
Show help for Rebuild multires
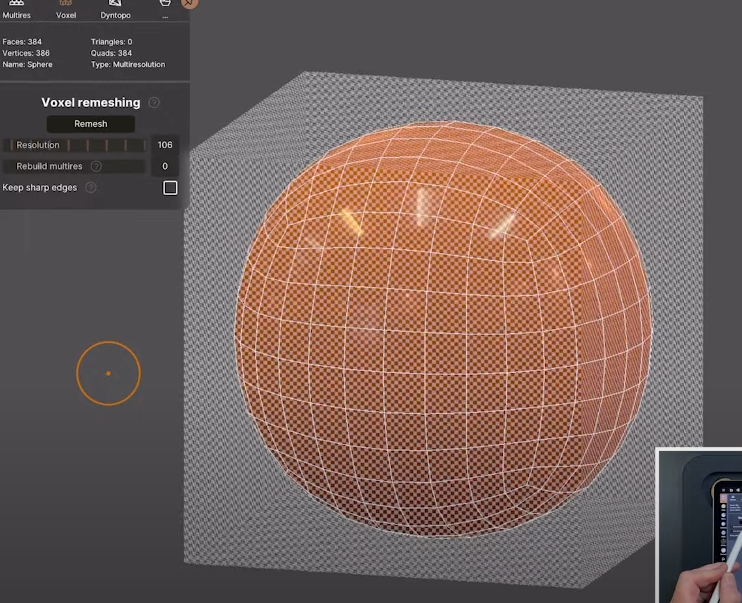point(96,166)
